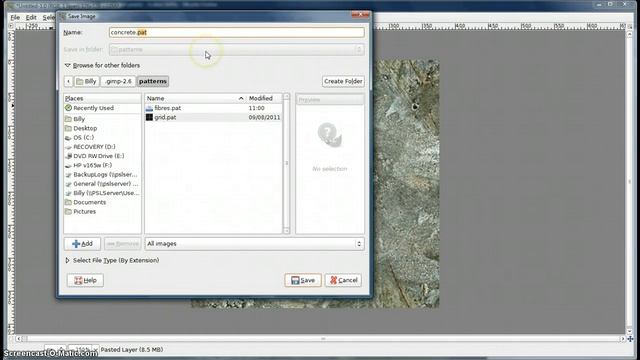Open the File menu in GIMP window
Viewport: 640px width, 360px height.
[x=15, y=18]
